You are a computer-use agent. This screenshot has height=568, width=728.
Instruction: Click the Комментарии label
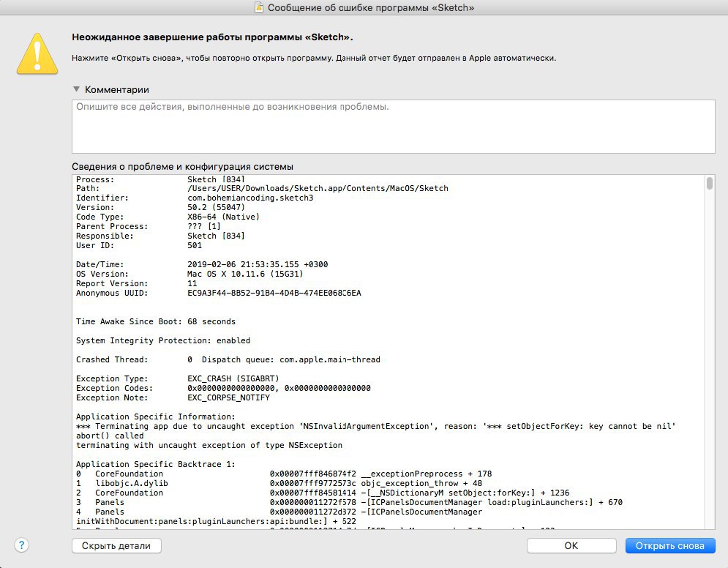pos(117,89)
